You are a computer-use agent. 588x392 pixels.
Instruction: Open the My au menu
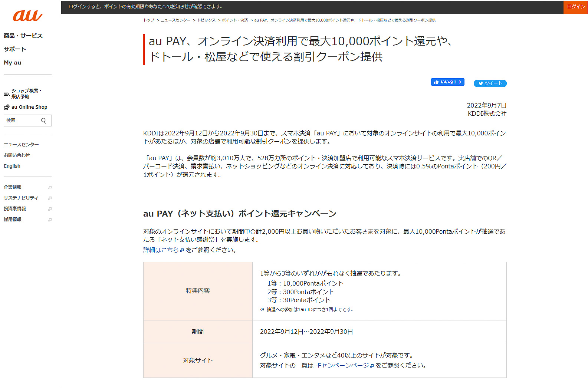pyautogui.click(x=13, y=63)
